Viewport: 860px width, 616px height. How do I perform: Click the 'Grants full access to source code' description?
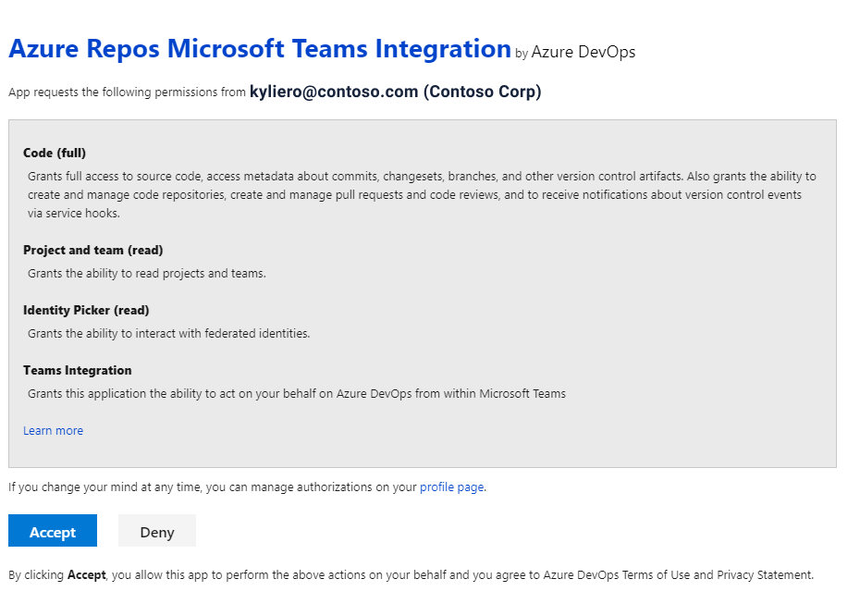coord(422,195)
